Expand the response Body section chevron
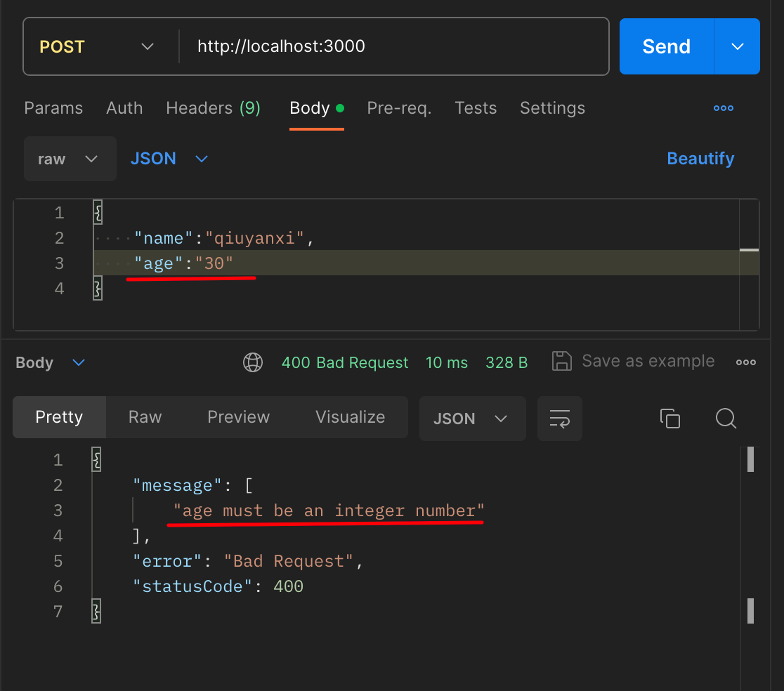This screenshot has height=691, width=784. (x=79, y=362)
